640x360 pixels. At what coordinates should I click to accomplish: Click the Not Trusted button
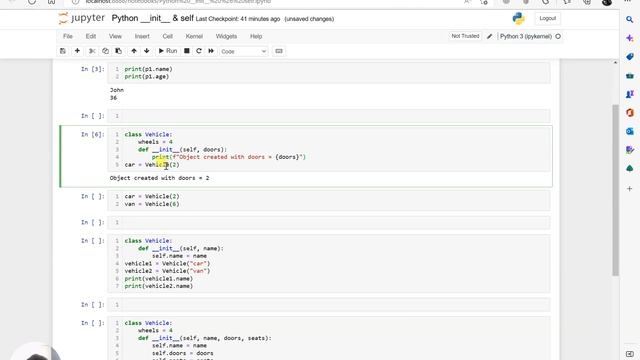(465, 36)
